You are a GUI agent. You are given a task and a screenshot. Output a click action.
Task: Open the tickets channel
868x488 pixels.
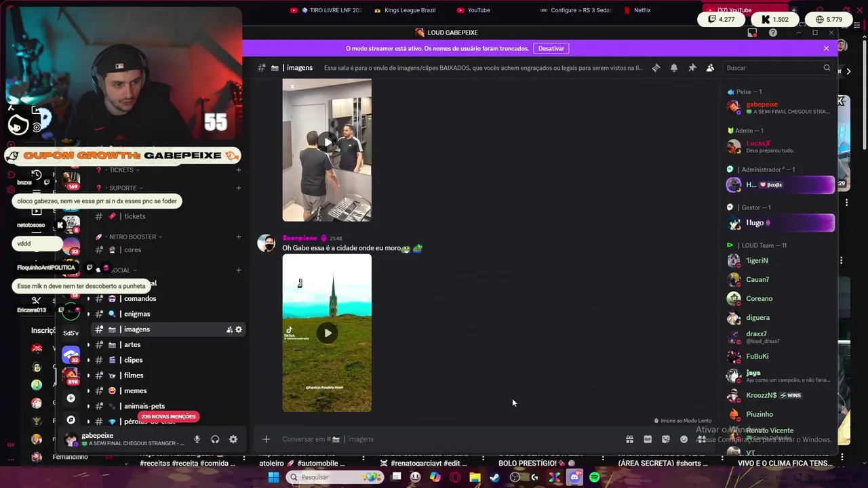click(x=134, y=216)
